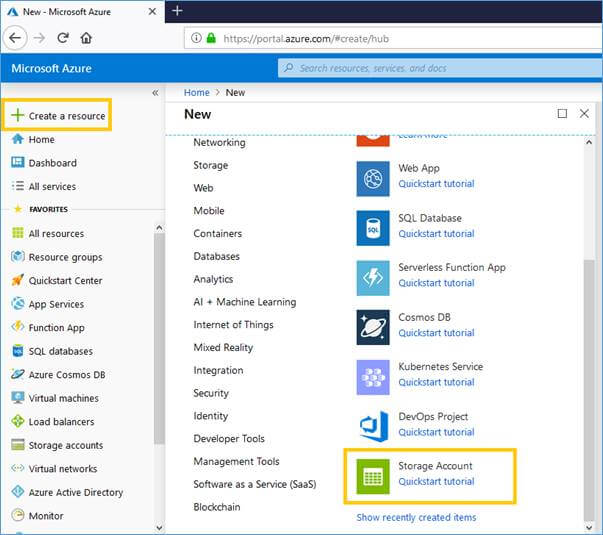Click the browser address bar URL
The height and width of the screenshot is (535, 603).
[306, 38]
